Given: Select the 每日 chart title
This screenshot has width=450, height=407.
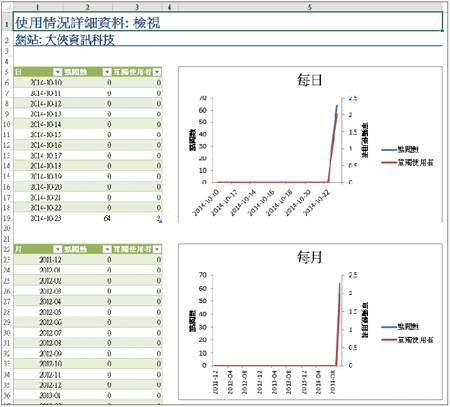Looking at the screenshot, I should click(310, 80).
